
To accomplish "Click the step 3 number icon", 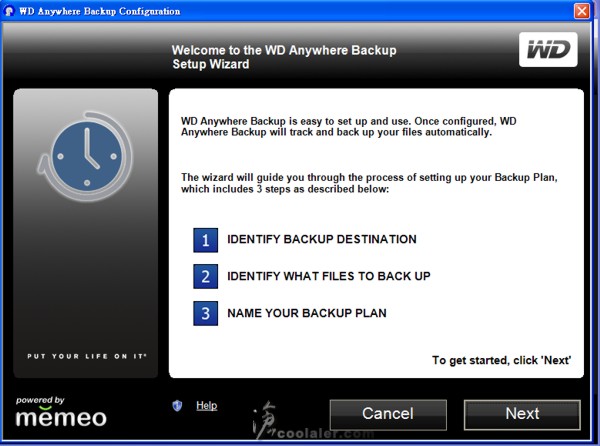I will [205, 313].
